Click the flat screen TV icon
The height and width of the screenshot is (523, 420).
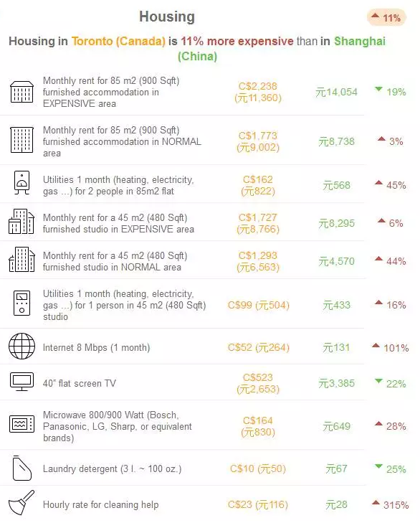tap(22, 382)
